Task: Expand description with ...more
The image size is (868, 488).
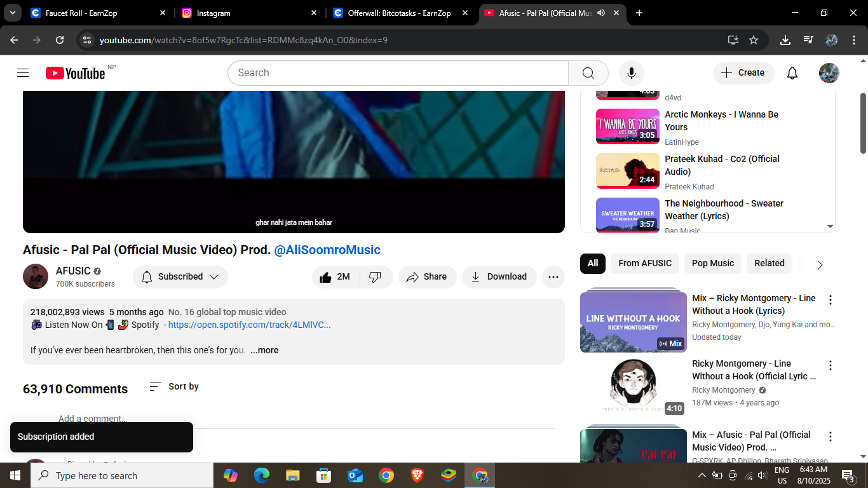Action: coord(264,350)
